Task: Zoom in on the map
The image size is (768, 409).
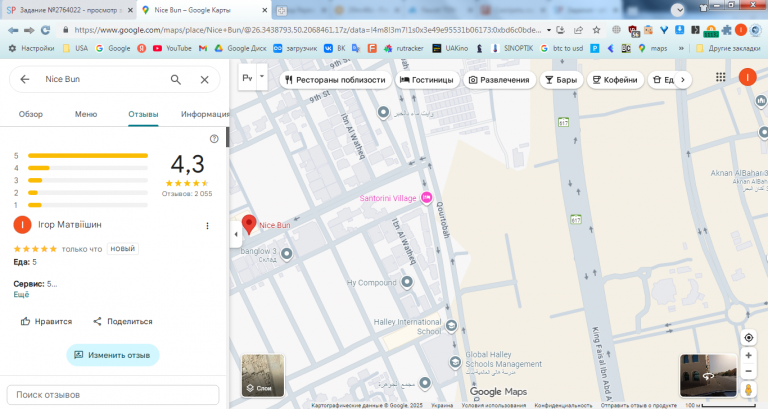Action: (x=748, y=356)
